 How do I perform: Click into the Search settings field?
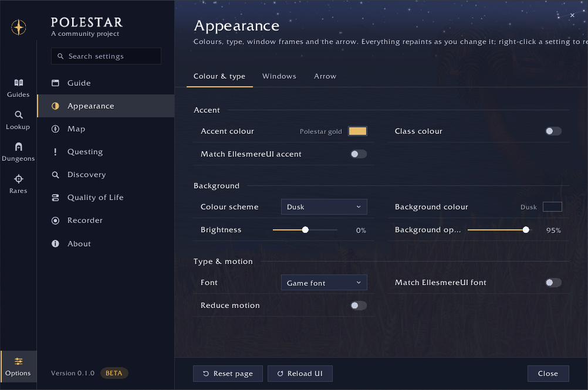106,56
